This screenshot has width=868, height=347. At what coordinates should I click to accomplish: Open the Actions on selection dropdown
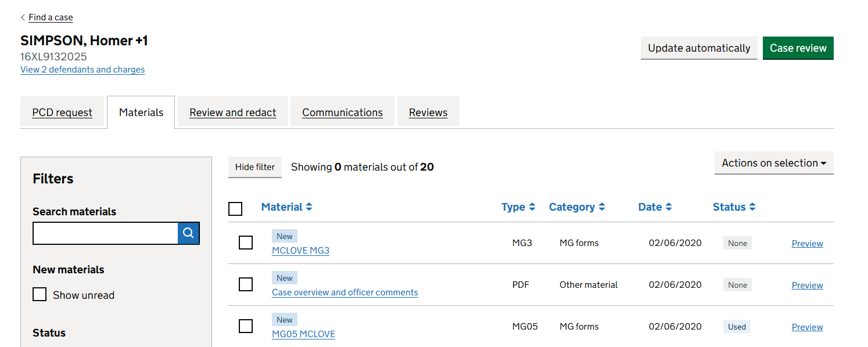point(774,163)
